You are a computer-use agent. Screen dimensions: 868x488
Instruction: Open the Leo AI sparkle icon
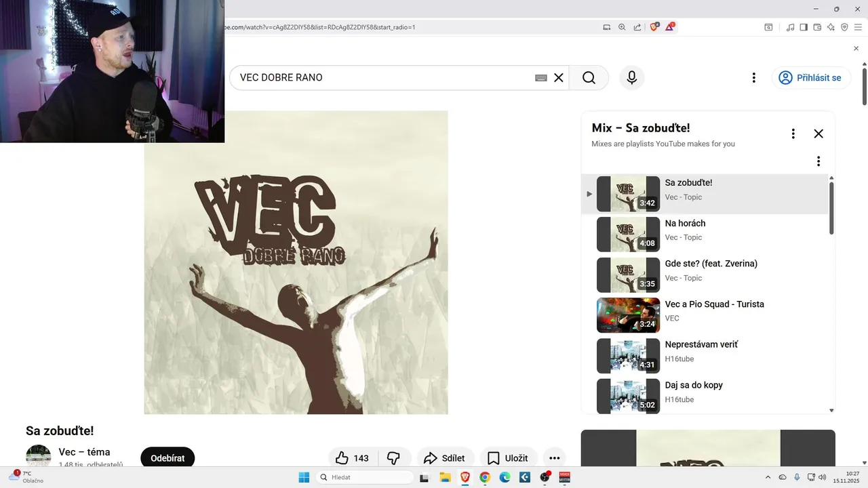coord(831,27)
